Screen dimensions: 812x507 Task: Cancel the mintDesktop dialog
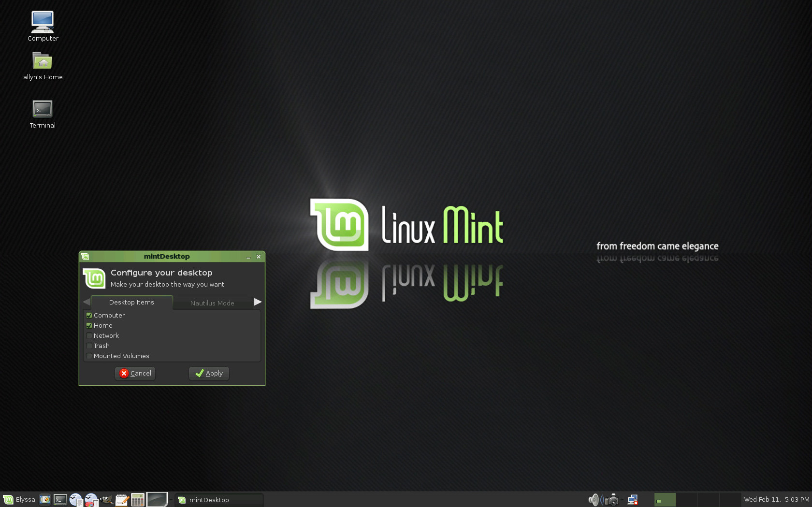tap(135, 373)
